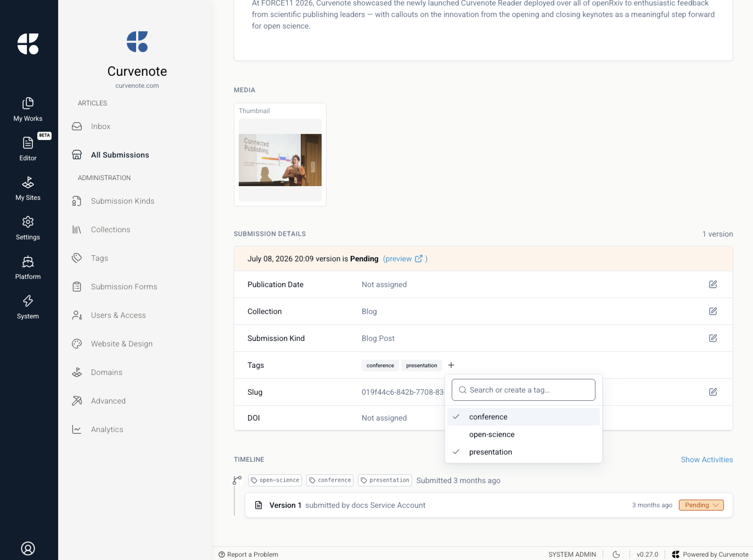Click Powered by Curvenote in footer
The height and width of the screenshot is (560, 753).
point(710,554)
